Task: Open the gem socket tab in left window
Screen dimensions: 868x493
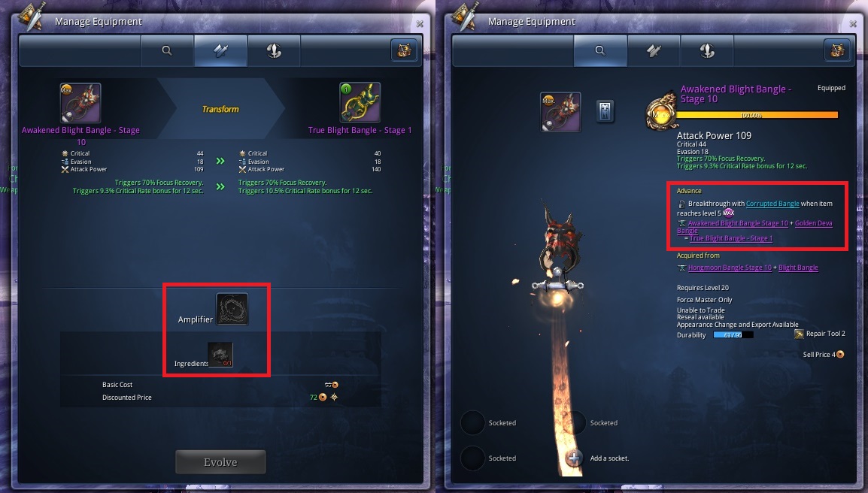Action: coord(274,51)
